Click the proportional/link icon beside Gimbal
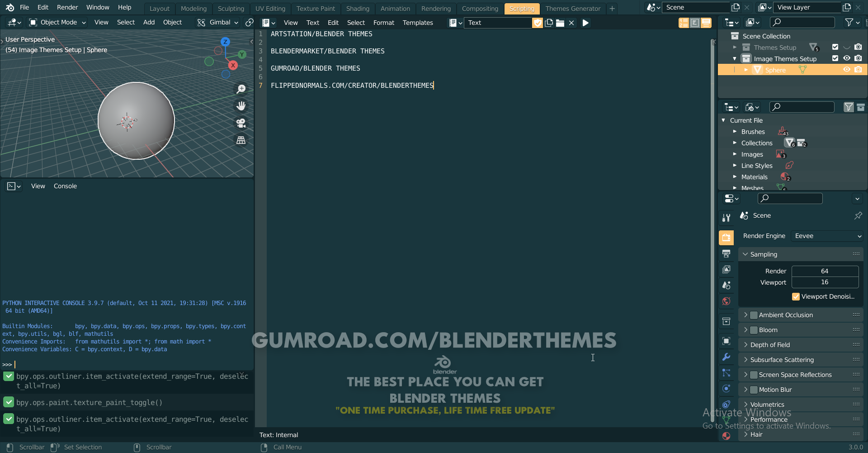 [249, 22]
